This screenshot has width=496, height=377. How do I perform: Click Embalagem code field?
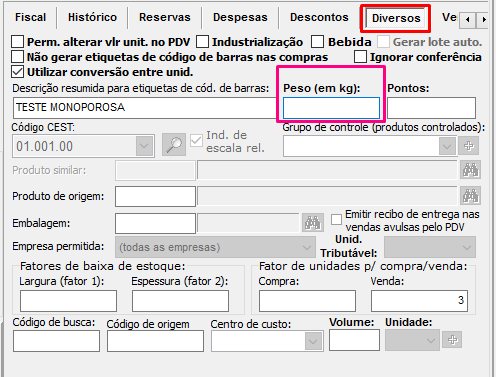[155, 223]
